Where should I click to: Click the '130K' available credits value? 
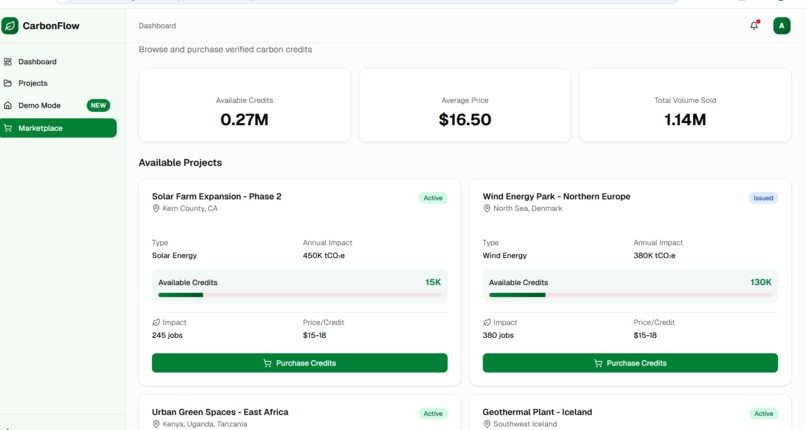pos(761,282)
